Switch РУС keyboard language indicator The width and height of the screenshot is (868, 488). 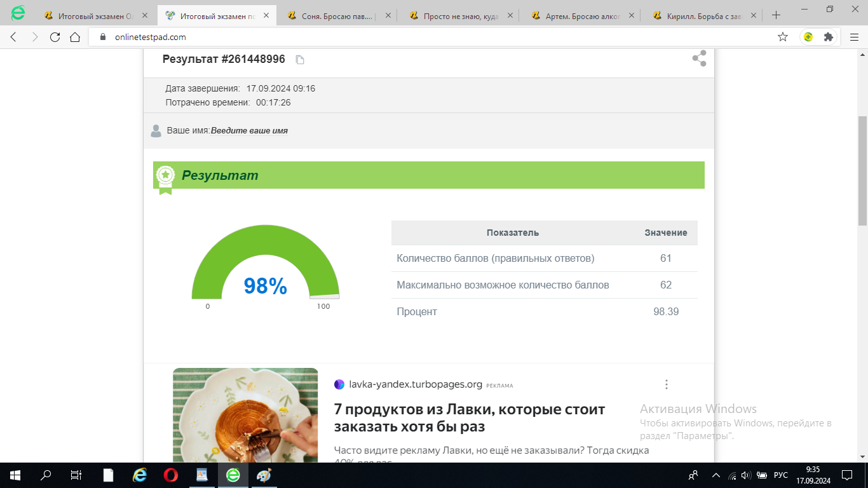781,475
